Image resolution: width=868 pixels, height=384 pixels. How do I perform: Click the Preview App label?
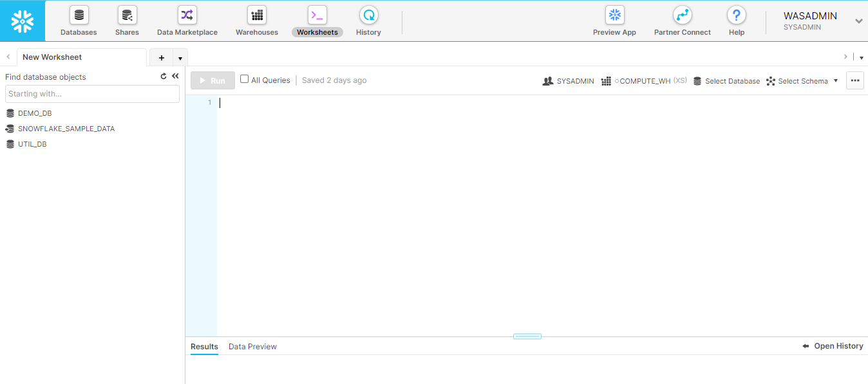click(x=615, y=32)
